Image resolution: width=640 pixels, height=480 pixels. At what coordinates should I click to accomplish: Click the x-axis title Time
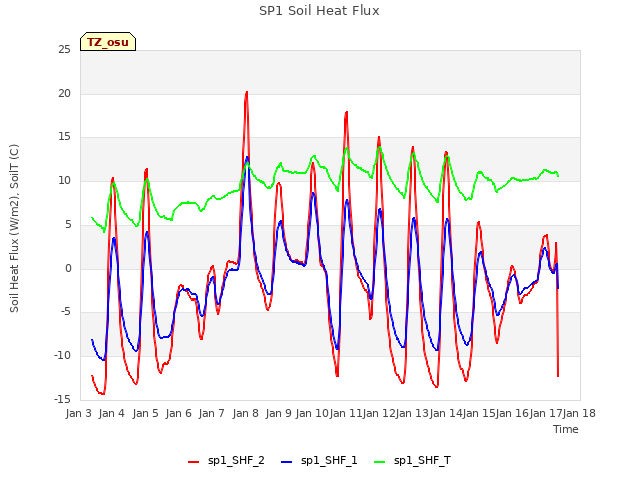566,429
